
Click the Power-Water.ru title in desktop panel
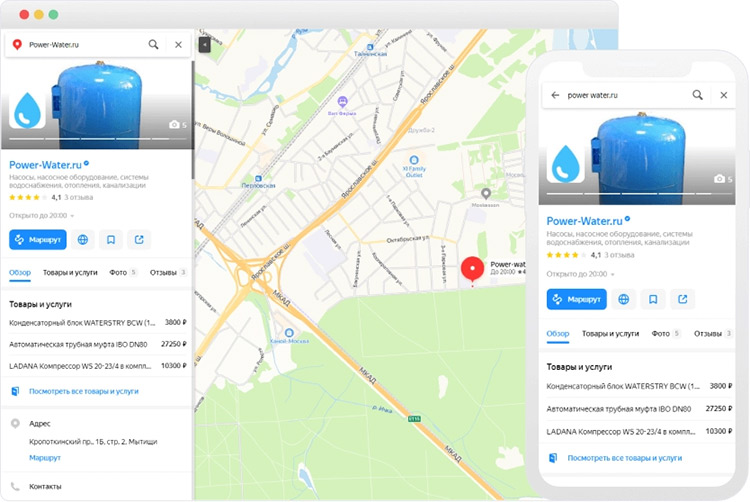coord(45,165)
